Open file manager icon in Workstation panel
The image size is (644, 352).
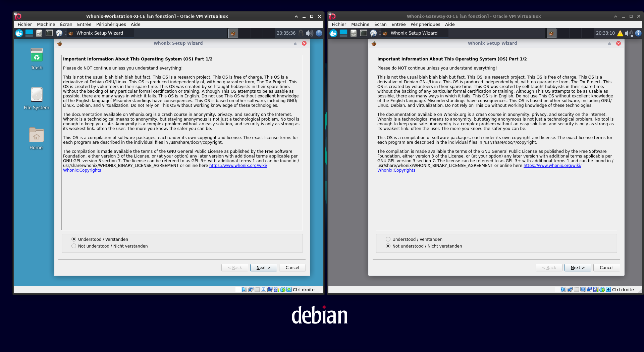pos(39,33)
